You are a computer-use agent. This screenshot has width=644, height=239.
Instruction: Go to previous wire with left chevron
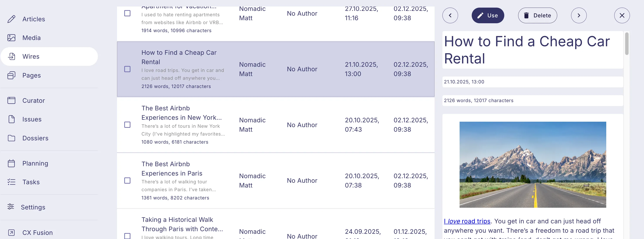tap(450, 15)
